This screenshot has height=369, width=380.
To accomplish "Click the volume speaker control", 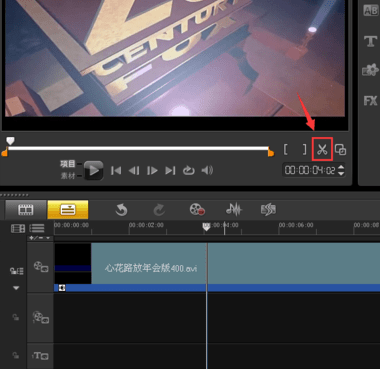I will [207, 171].
